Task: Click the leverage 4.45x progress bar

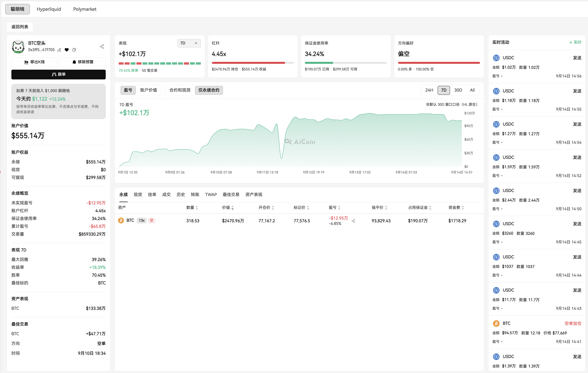Action: (253, 63)
